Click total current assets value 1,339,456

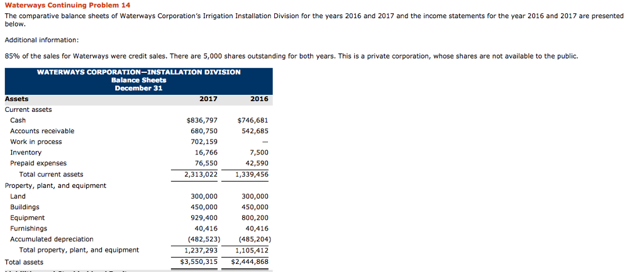tap(252, 174)
